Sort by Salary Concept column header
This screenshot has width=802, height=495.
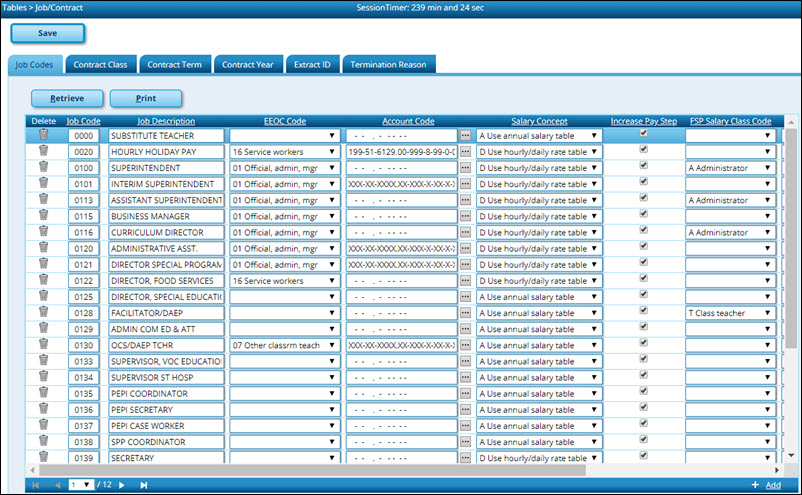[539, 121]
